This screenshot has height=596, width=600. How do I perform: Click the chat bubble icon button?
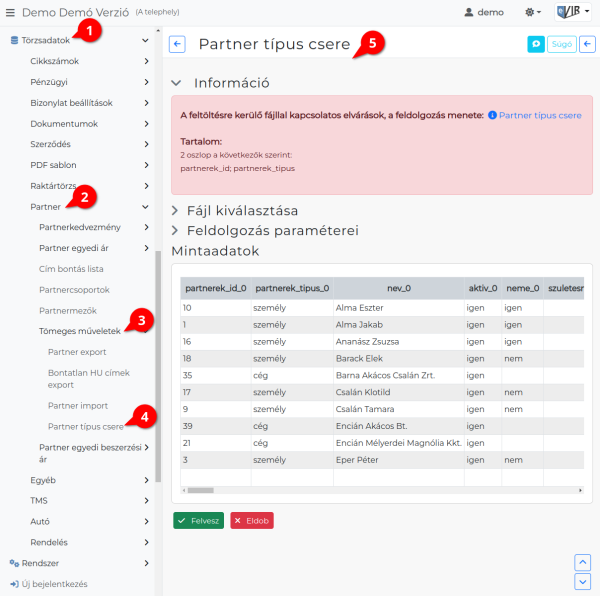coord(535,44)
